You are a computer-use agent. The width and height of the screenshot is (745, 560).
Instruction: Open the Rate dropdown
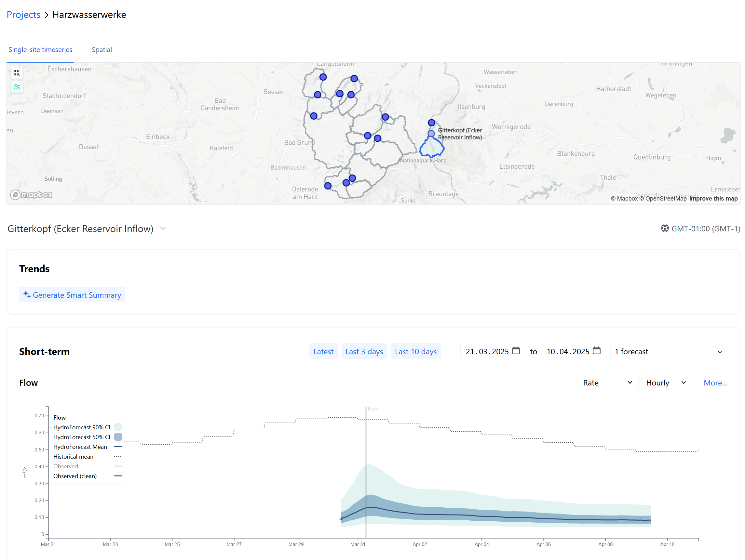pos(608,383)
